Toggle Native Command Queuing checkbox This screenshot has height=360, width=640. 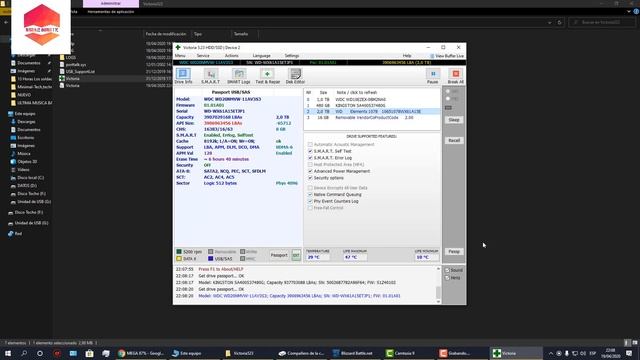coord(310,195)
